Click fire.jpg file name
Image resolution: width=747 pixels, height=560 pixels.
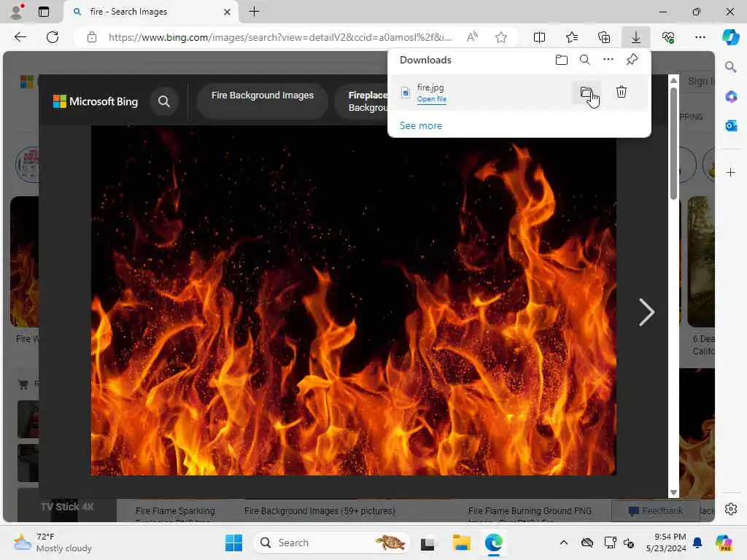[430, 87]
